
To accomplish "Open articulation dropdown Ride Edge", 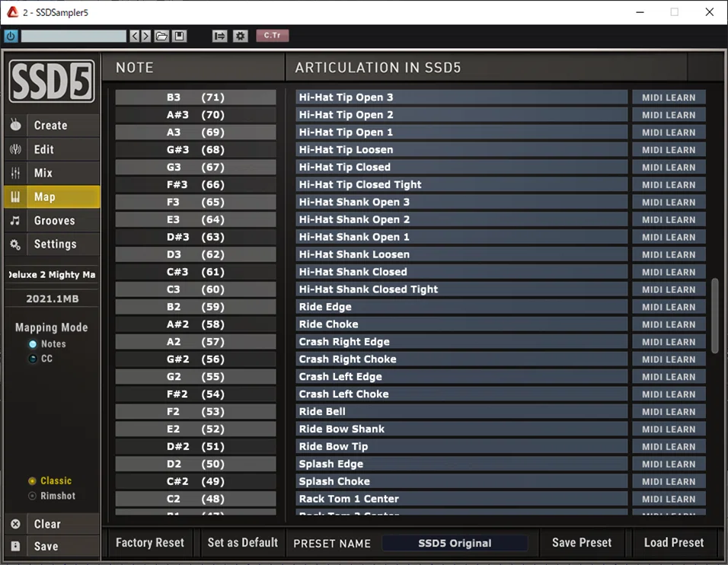I will (x=461, y=306).
